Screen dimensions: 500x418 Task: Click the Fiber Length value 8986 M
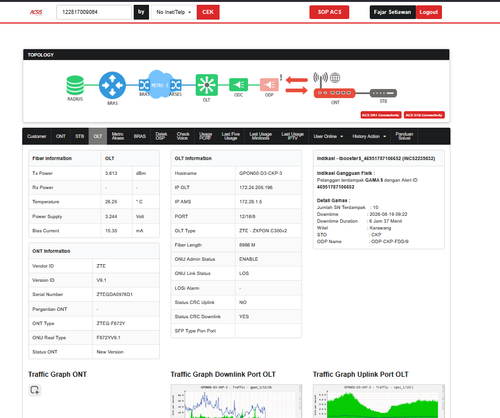click(247, 245)
